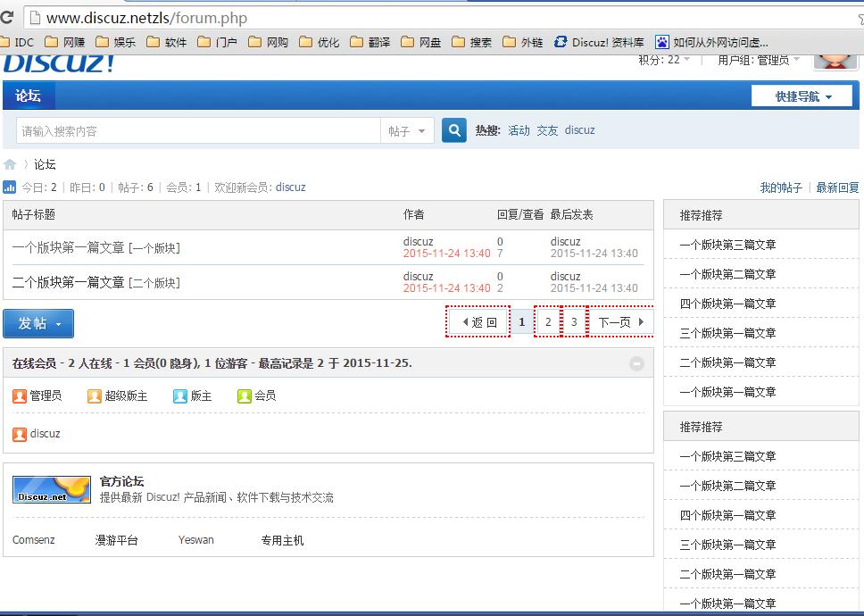Click hot search link 交友

(547, 130)
